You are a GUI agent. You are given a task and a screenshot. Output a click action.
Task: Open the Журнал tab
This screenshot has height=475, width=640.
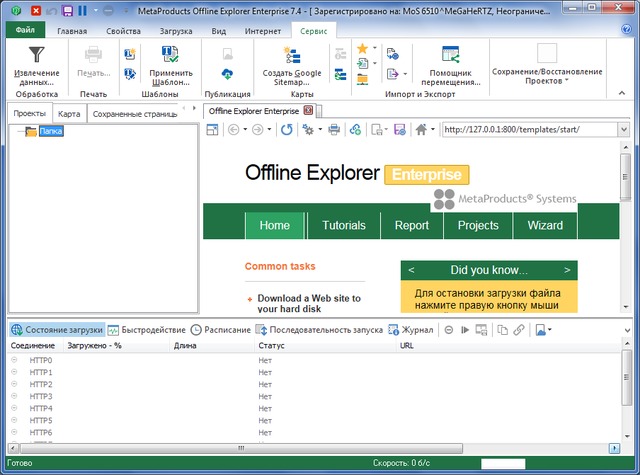click(x=417, y=329)
